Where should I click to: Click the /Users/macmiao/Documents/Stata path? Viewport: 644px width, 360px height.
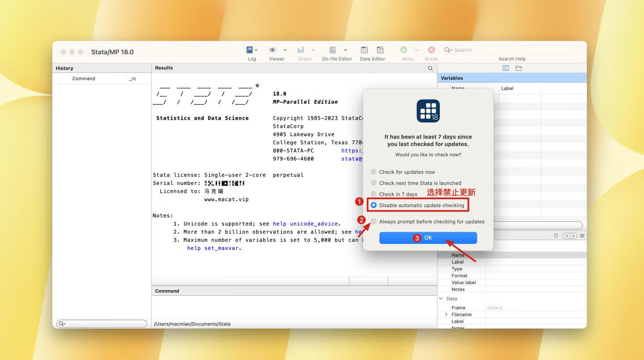tap(192, 324)
